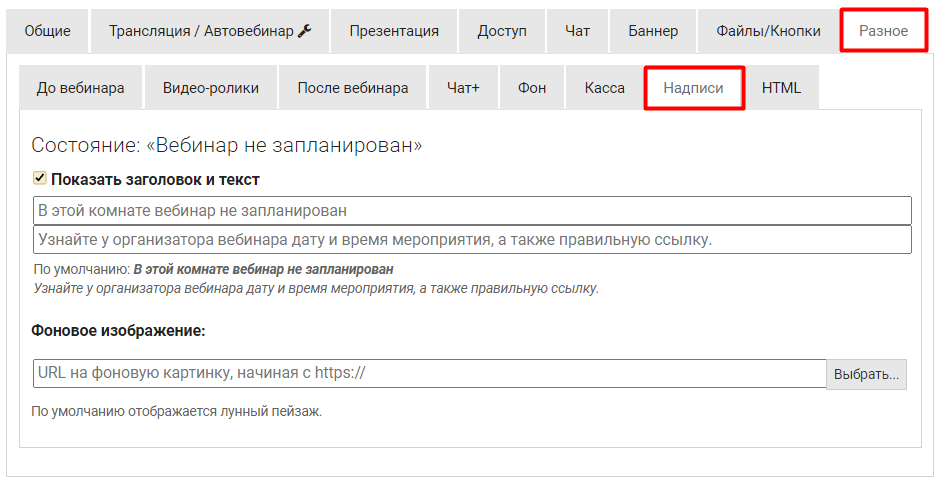Select the Разное tab
Image resolution: width=941 pixels, height=483 pixels.
click(x=884, y=31)
